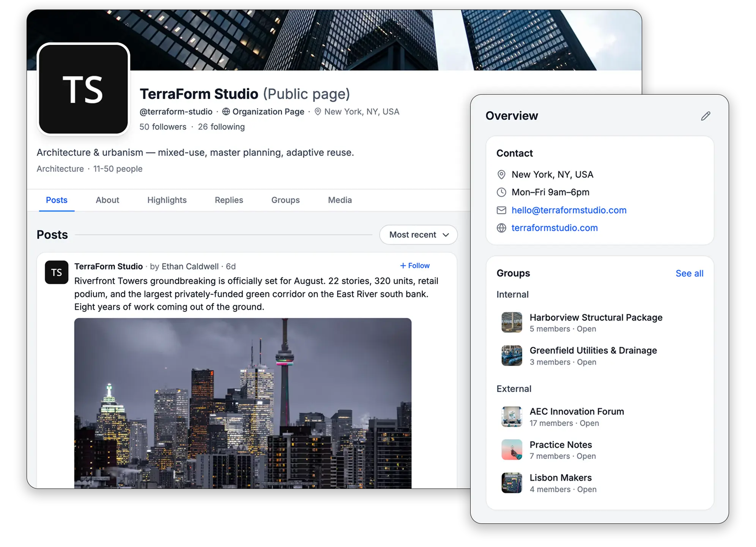Screen dimensions: 756x547
Task: Open Greenfield Utilities & Drainage group thumbnail
Action: tap(512, 355)
